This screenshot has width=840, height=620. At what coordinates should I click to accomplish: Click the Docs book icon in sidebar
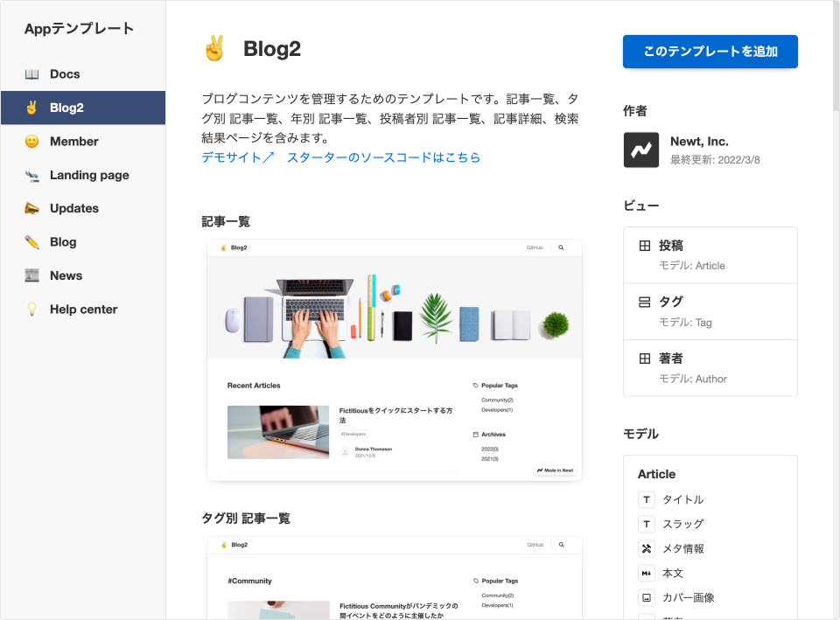31,74
